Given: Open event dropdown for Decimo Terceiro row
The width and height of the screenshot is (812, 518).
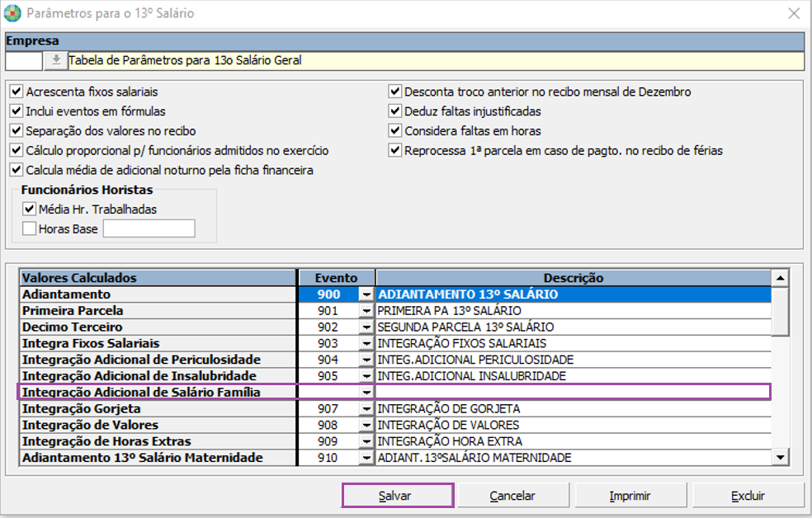Looking at the screenshot, I should click(366, 327).
